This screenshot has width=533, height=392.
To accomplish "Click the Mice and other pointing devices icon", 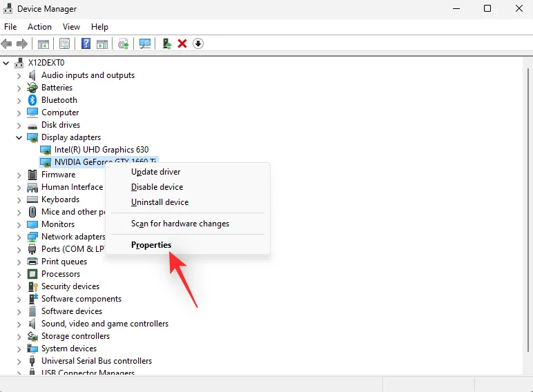I will pos(32,212).
